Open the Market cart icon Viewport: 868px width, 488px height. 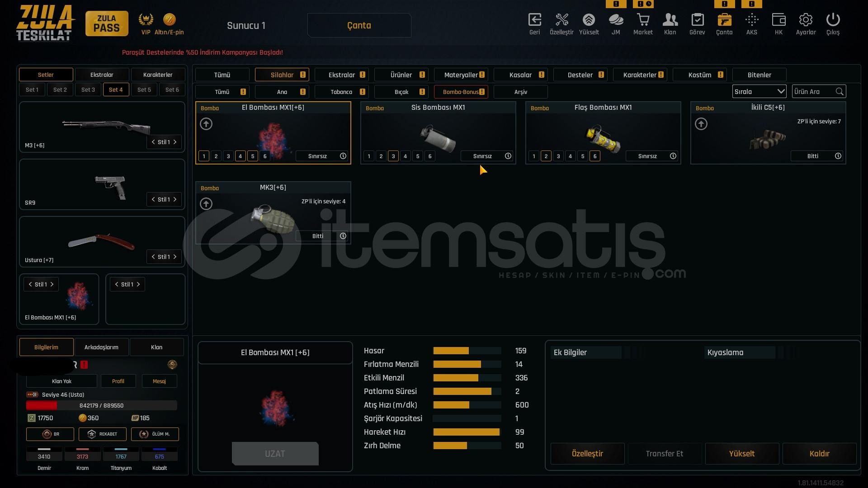click(x=643, y=20)
